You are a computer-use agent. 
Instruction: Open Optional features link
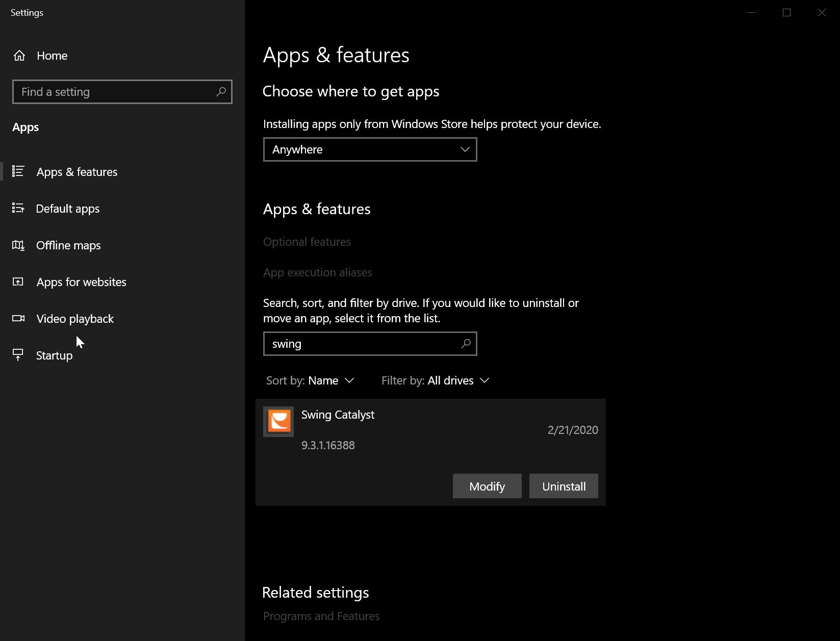tap(307, 242)
